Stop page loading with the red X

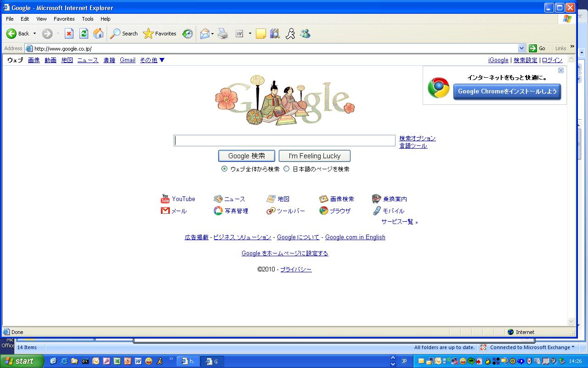click(x=69, y=34)
